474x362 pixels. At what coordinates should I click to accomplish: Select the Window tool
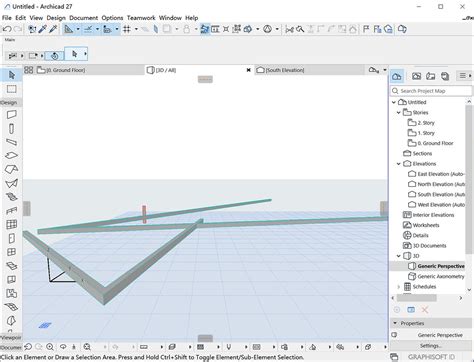[x=11, y=252]
